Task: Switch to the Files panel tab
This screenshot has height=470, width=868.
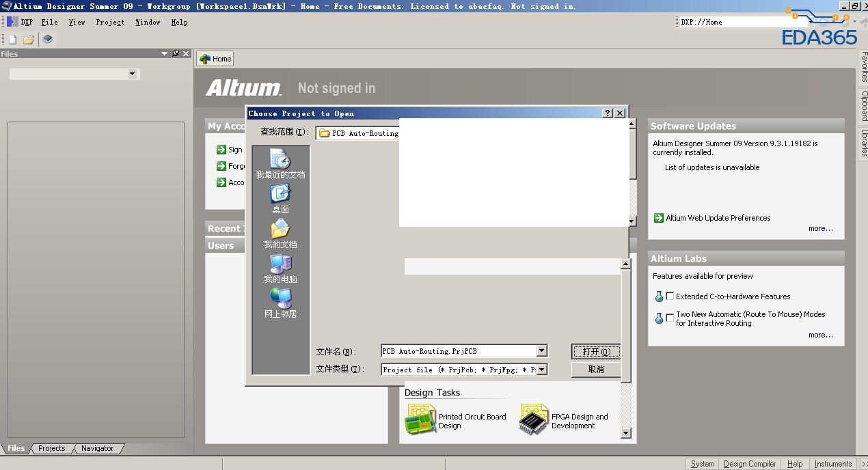Action: (x=16, y=448)
